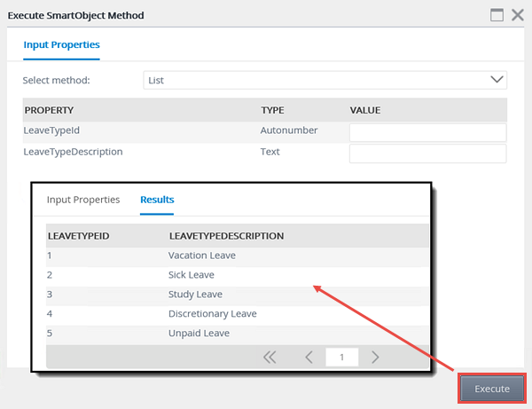532x409 pixels.
Task: Click the LeaveTypeId property name
Action: pyautogui.click(x=51, y=130)
